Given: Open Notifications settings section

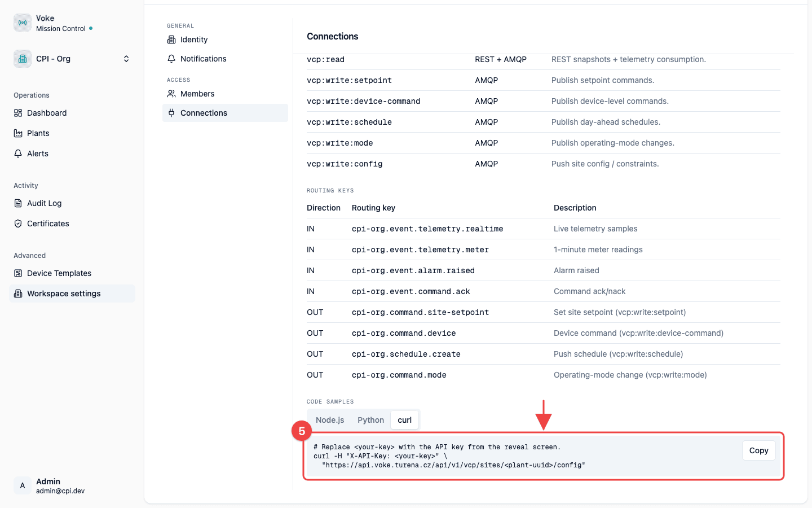Looking at the screenshot, I should coord(225,59).
